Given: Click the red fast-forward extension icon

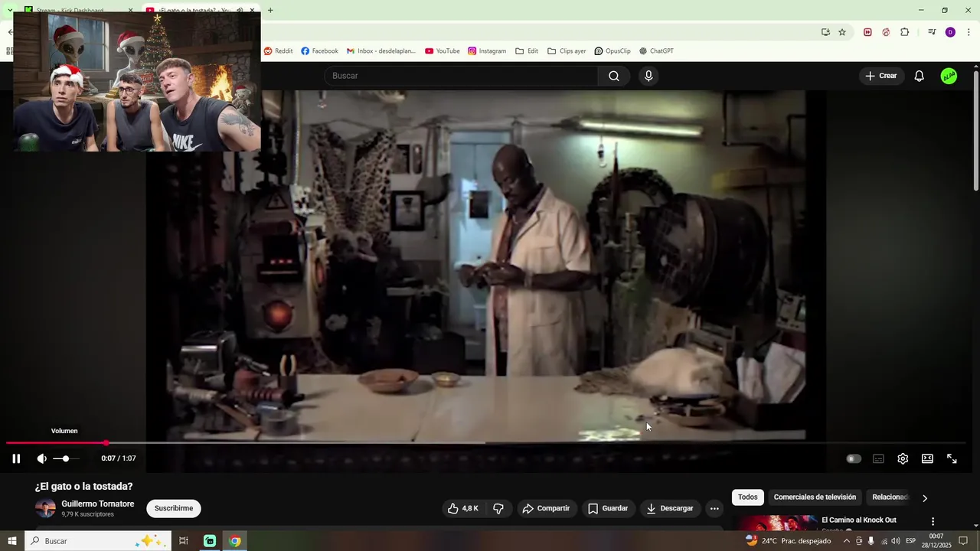Looking at the screenshot, I should tap(867, 32).
